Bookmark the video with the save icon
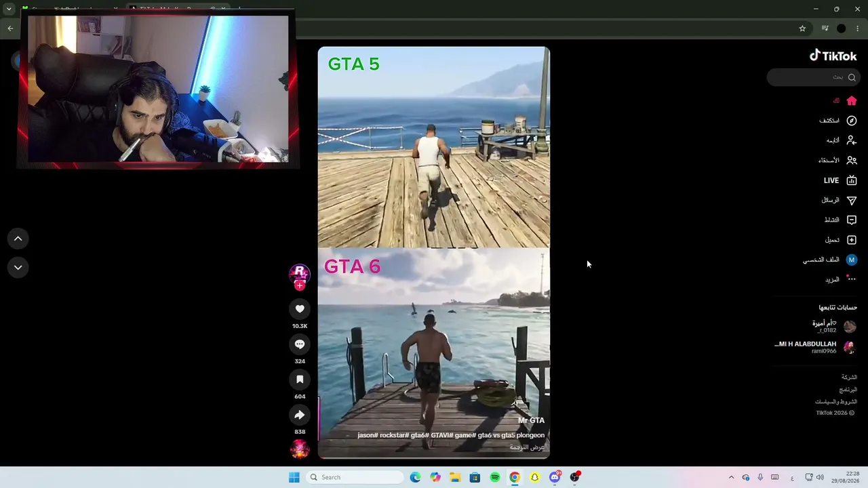Viewport: 868px width, 488px height. coord(300,380)
